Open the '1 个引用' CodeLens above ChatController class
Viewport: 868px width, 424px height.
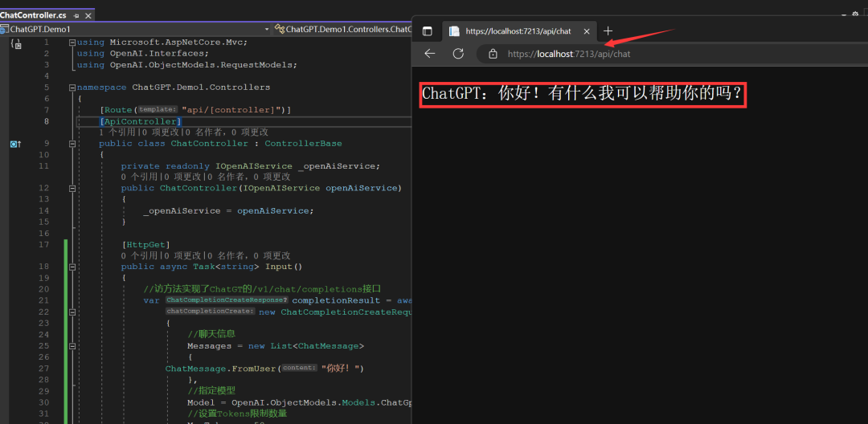click(x=117, y=132)
